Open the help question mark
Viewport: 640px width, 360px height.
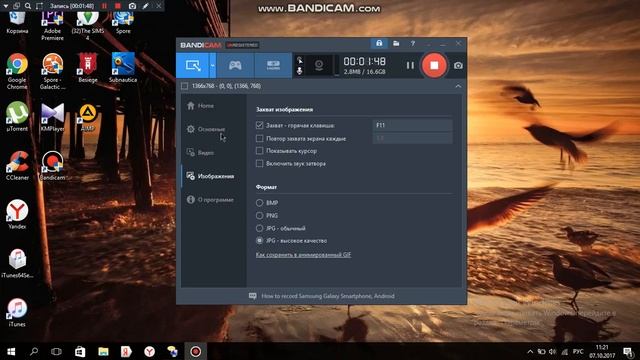tap(413, 43)
